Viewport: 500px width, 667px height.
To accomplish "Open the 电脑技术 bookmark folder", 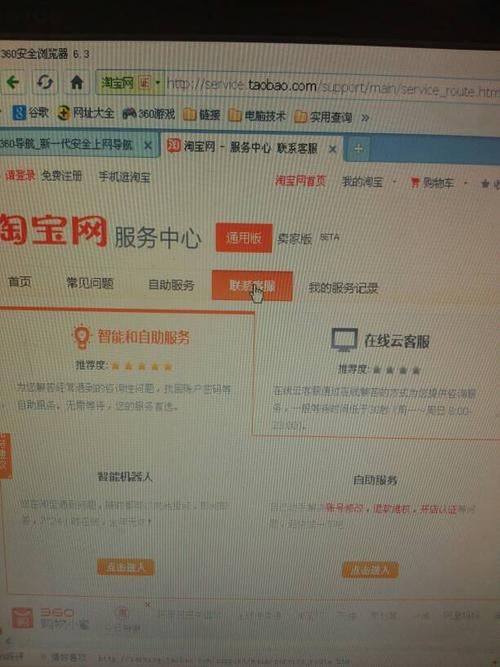I will click(x=257, y=115).
